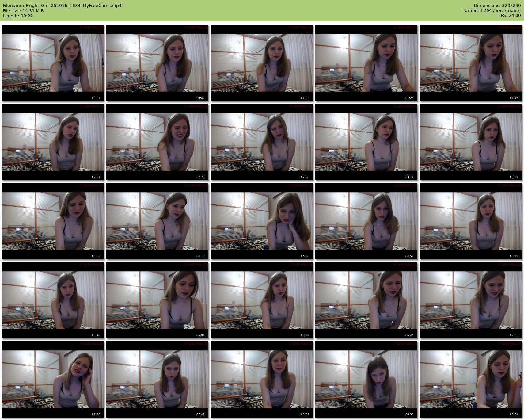524x420 pixels.
Task: Click the 04:36 video frame
Action: pyautogui.click(x=261, y=221)
